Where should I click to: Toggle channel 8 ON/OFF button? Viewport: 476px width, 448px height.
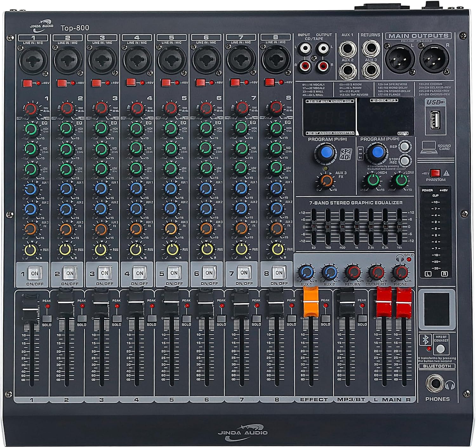point(279,272)
